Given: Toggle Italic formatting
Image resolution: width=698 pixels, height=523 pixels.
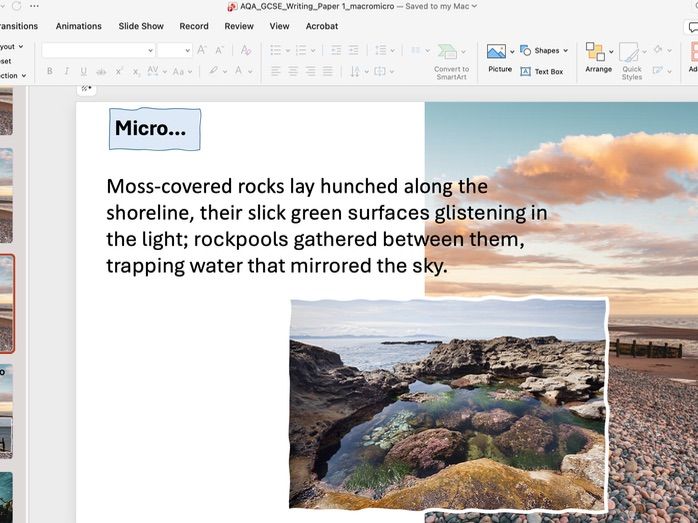Looking at the screenshot, I should tap(66, 71).
